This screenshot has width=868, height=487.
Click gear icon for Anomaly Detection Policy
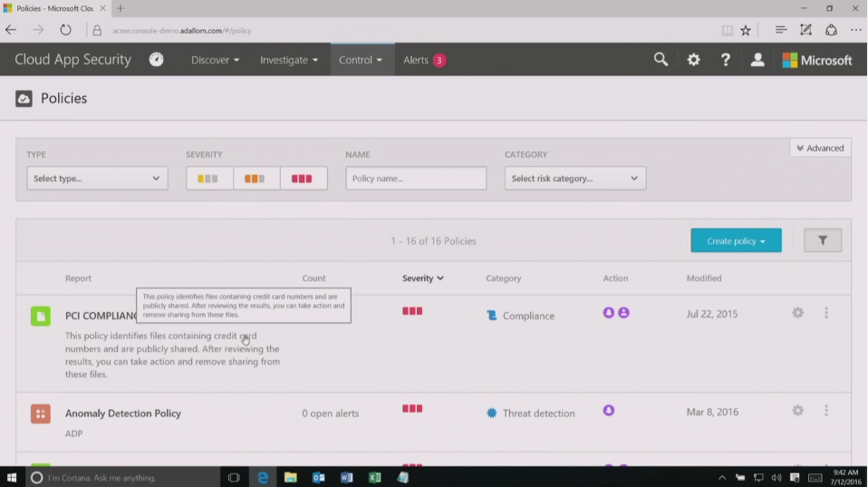[x=797, y=411]
